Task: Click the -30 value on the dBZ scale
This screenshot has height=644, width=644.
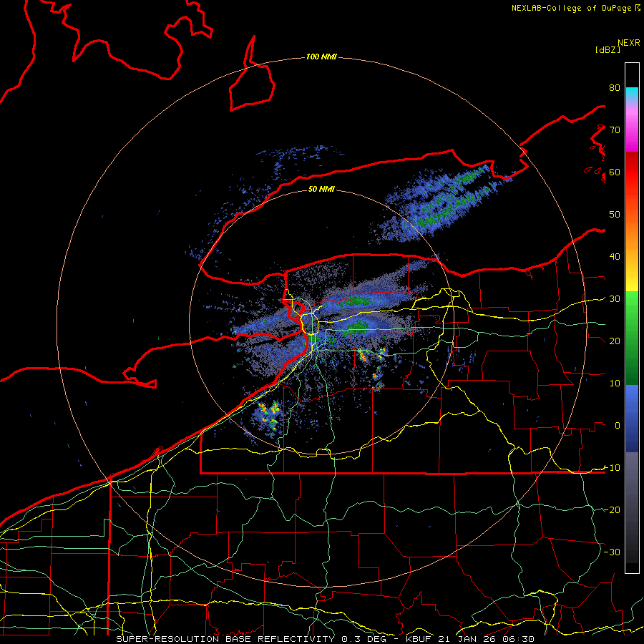Action: (612, 552)
